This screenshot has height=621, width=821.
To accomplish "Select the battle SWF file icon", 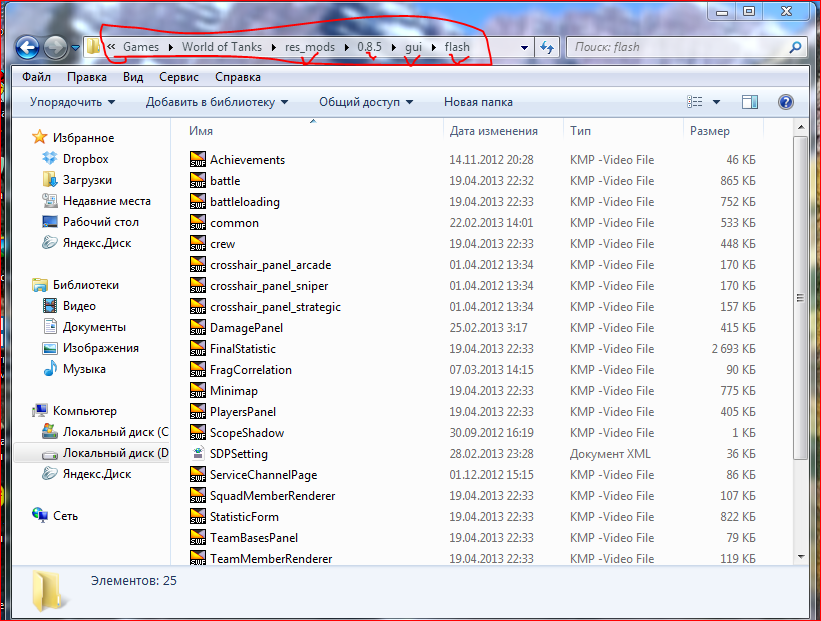I will (x=198, y=180).
